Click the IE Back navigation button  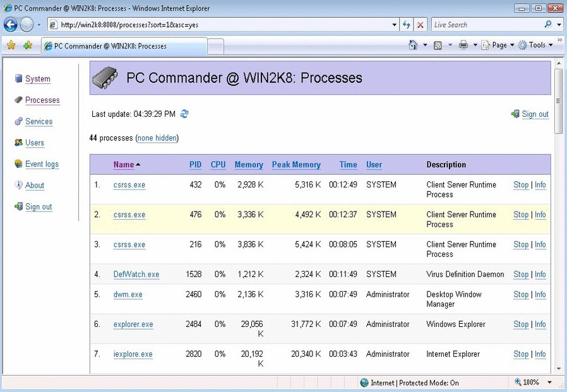click(x=11, y=25)
